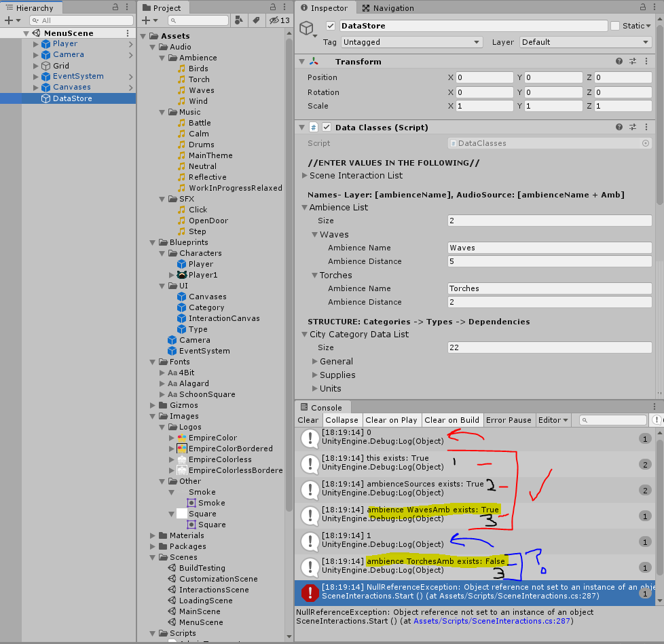The image size is (664, 644).
Task: Click Search by Type icon in Project
Action: (x=239, y=20)
